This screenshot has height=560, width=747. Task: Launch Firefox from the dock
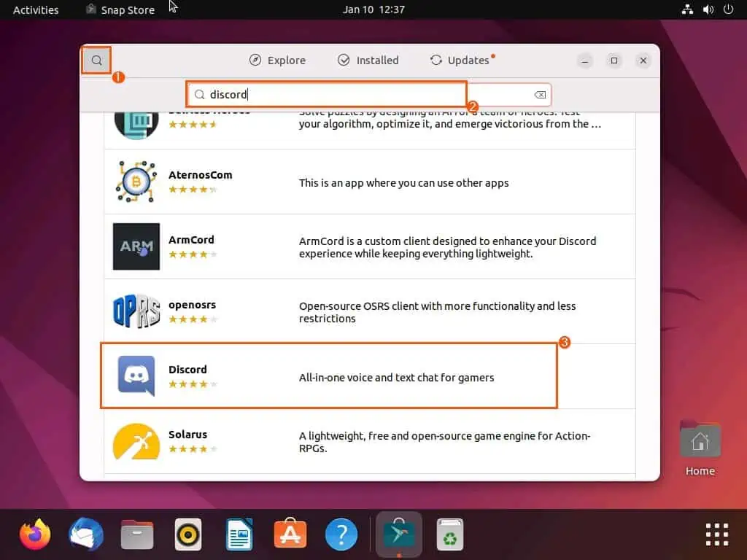click(35, 534)
